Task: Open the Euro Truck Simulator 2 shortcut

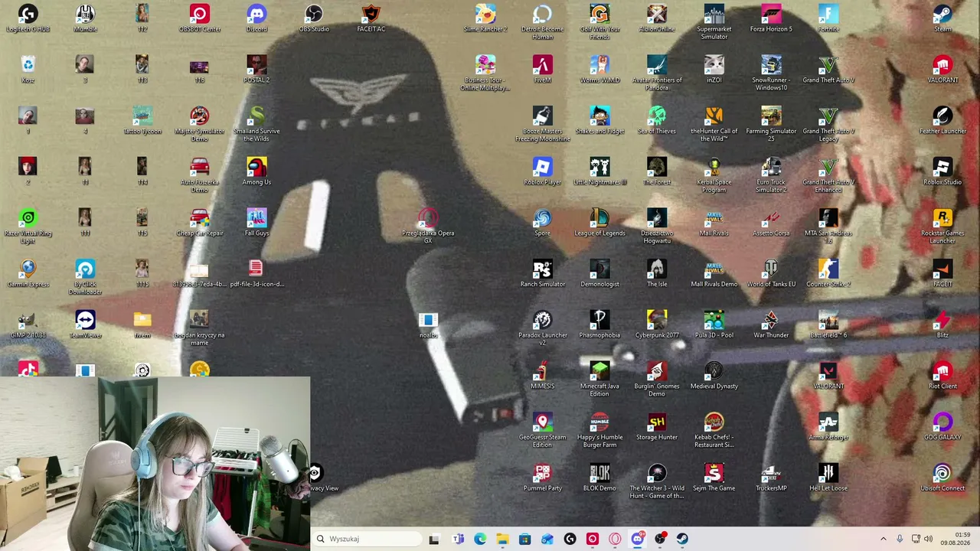Action: pos(771,175)
